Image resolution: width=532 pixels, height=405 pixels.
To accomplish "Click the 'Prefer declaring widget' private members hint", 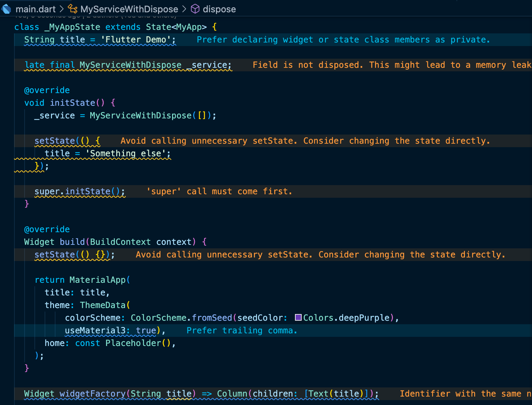I will point(343,40).
